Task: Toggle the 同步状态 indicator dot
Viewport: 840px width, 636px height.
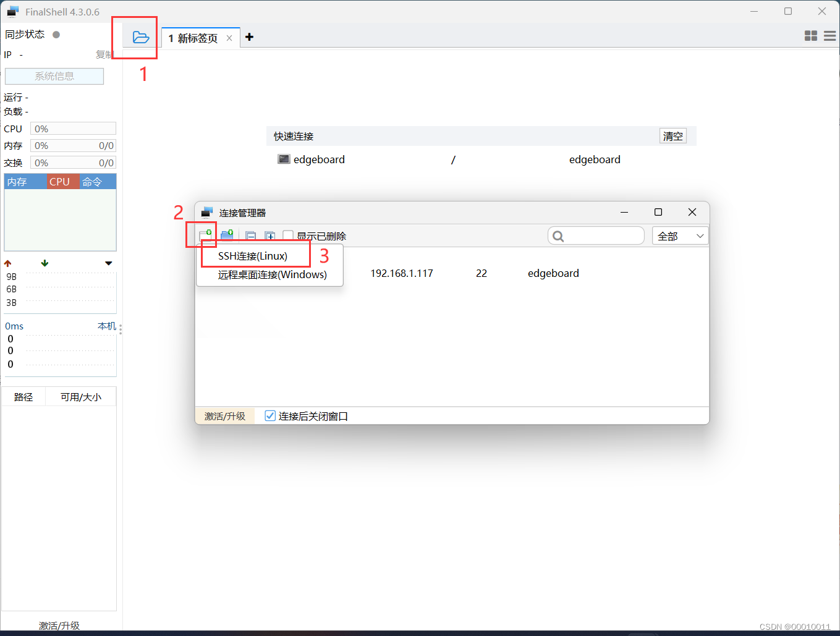Action: (x=56, y=35)
